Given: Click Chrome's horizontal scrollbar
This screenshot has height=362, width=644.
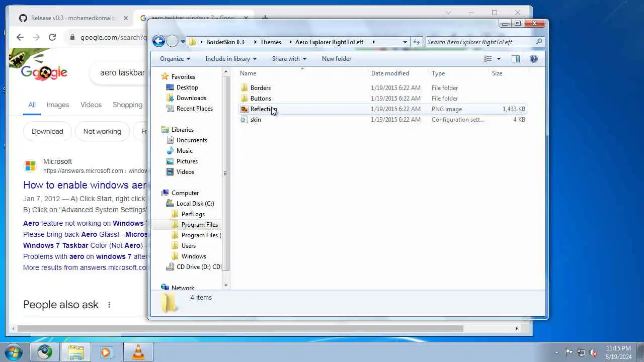Looking at the screenshot, I should [x=240, y=329].
